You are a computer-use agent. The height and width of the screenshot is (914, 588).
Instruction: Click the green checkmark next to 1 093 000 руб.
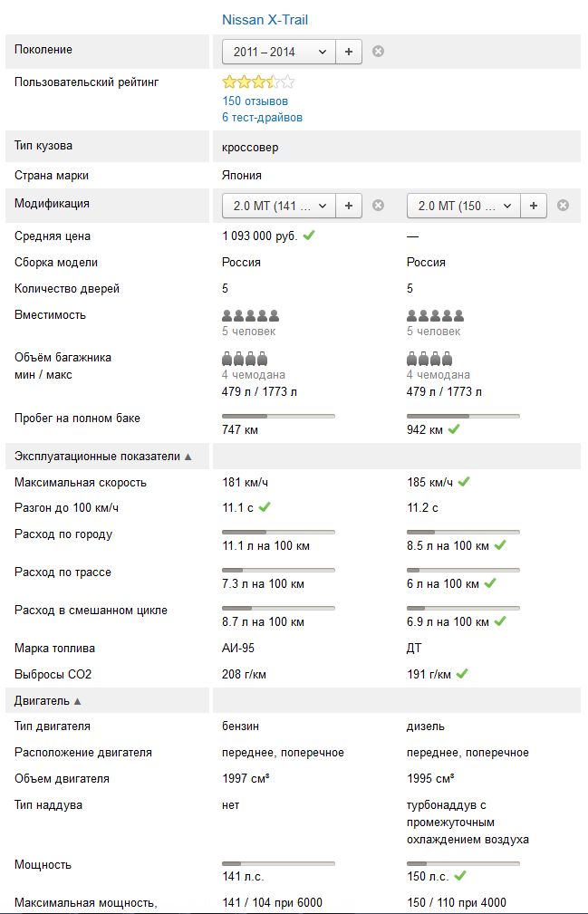pos(309,236)
